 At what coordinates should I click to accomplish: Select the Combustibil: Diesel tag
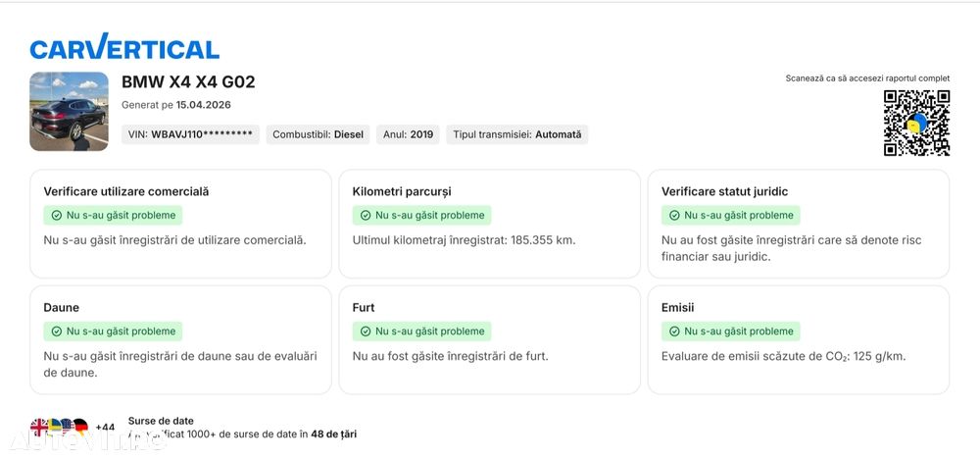318,134
